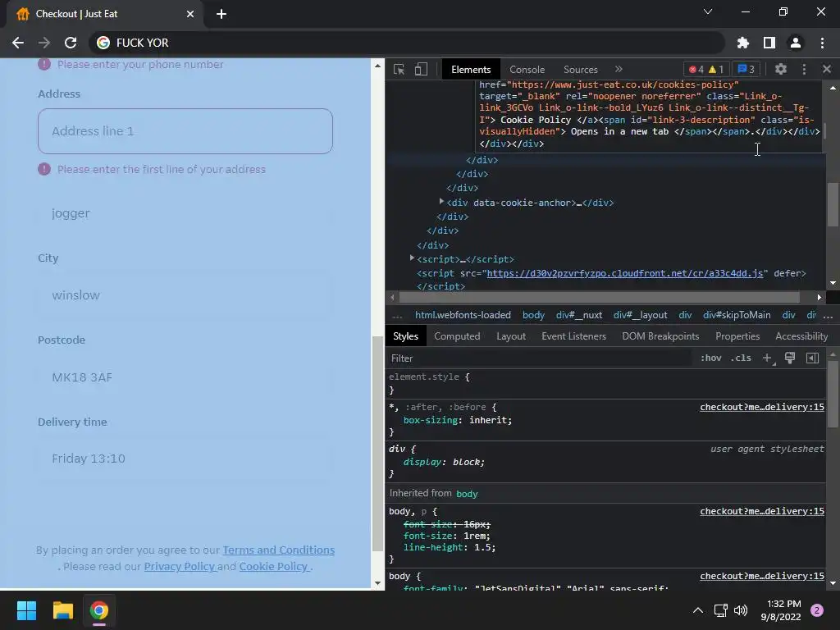Image resolution: width=840 pixels, height=630 pixels.
Task: Open stylesheet link beside box-sizing rule
Action: (x=762, y=407)
